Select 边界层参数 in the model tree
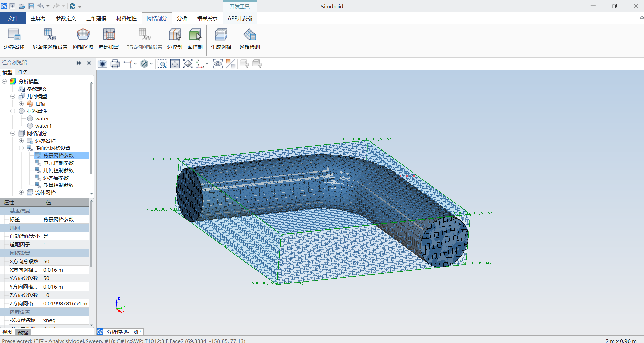Screen dimensions: 644x343 pos(56,178)
